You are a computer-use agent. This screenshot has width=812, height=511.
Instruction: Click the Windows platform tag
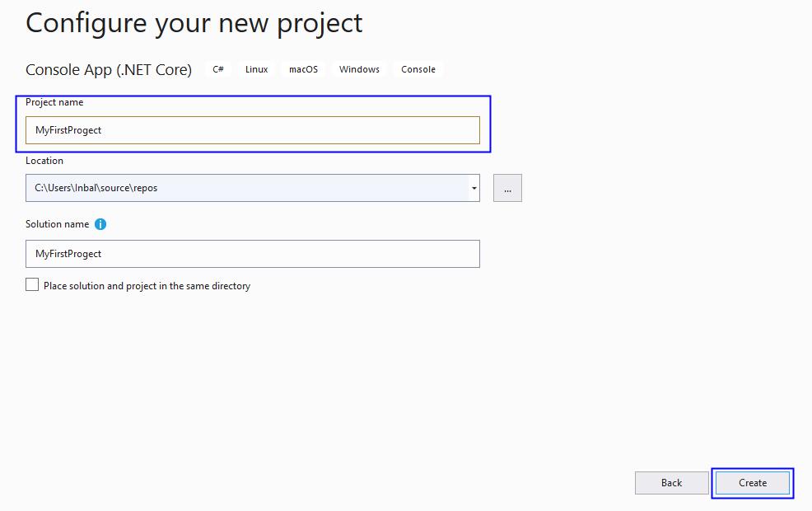coord(359,69)
